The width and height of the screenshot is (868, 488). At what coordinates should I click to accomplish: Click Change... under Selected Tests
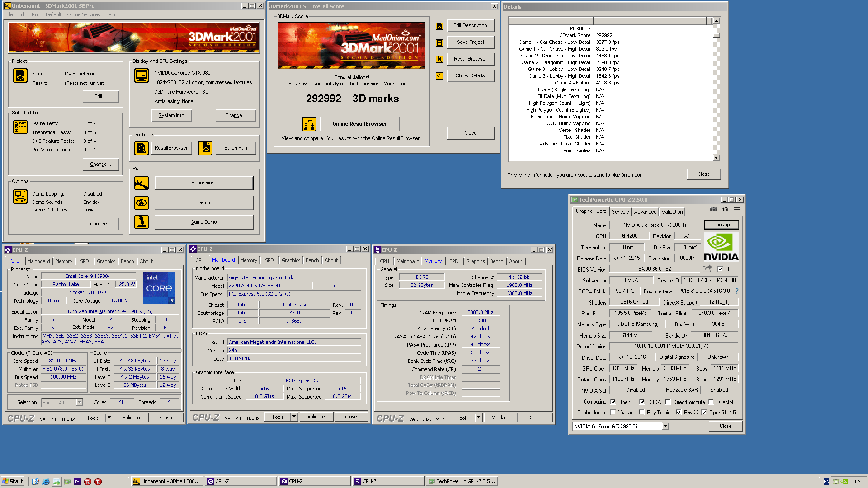pos(101,164)
